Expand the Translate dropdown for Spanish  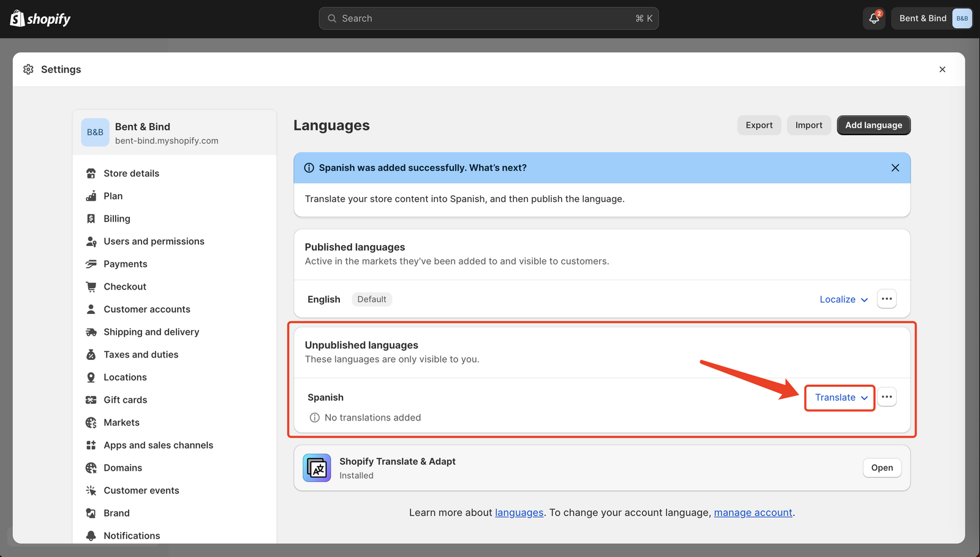(x=840, y=398)
